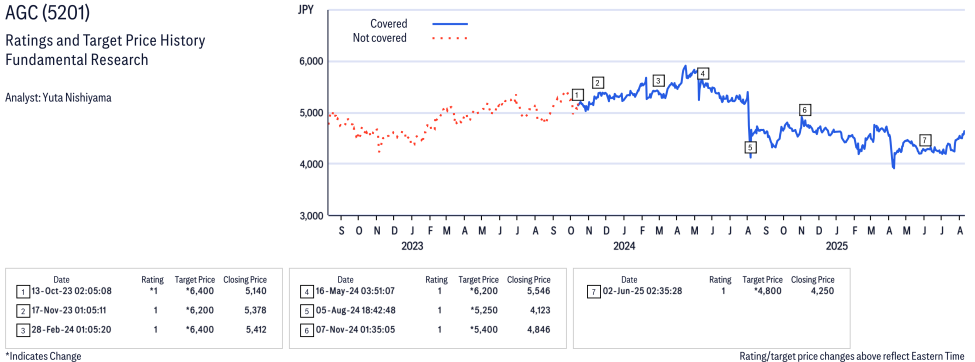Click the first table's Rating header
The height and width of the screenshot is (362, 975).
click(153, 280)
